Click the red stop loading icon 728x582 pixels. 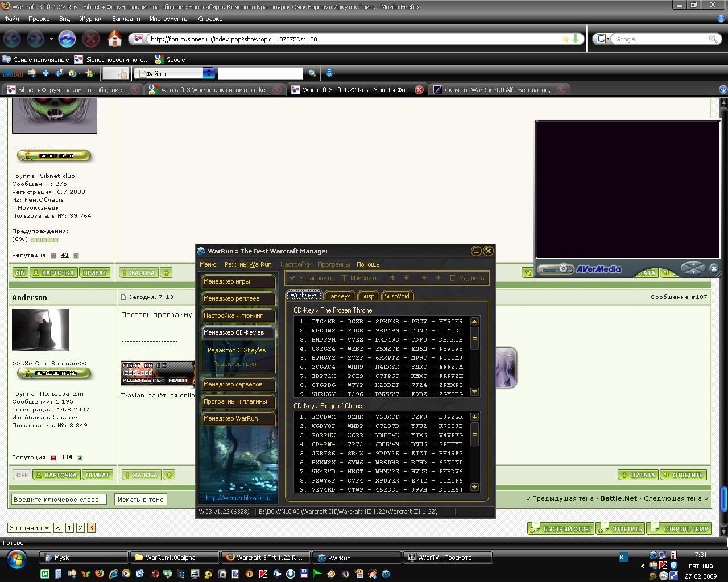(91, 39)
